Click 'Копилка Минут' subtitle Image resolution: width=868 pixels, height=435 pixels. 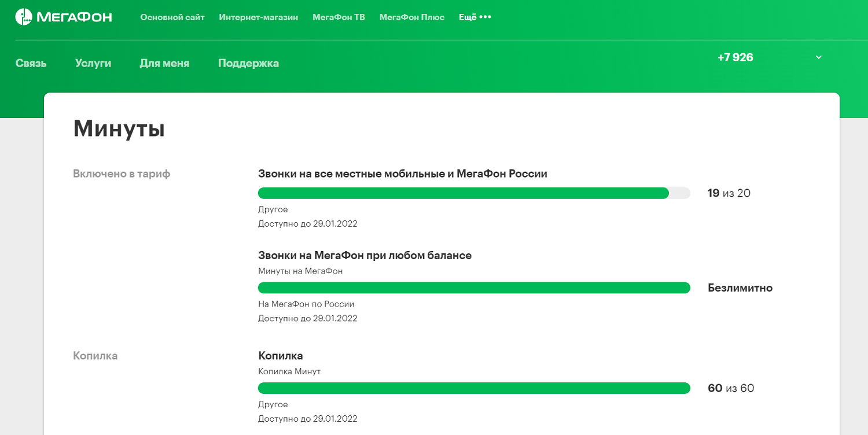click(289, 371)
